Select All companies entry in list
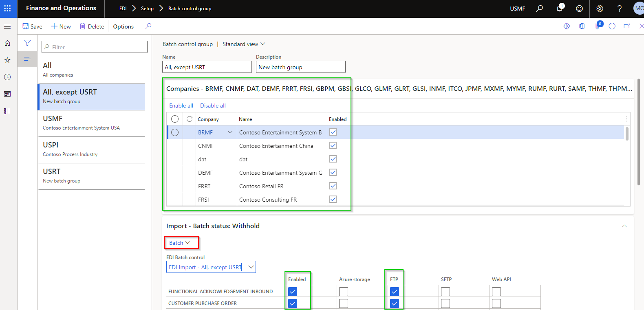644x310 pixels. point(91,70)
